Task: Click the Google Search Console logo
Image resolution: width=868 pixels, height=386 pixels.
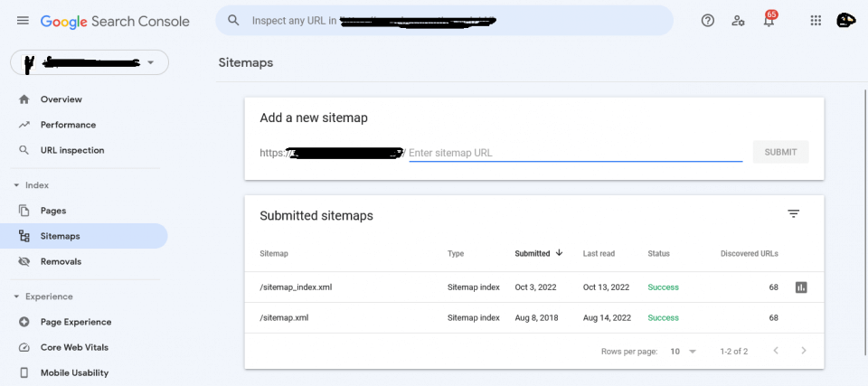Action: point(115,22)
